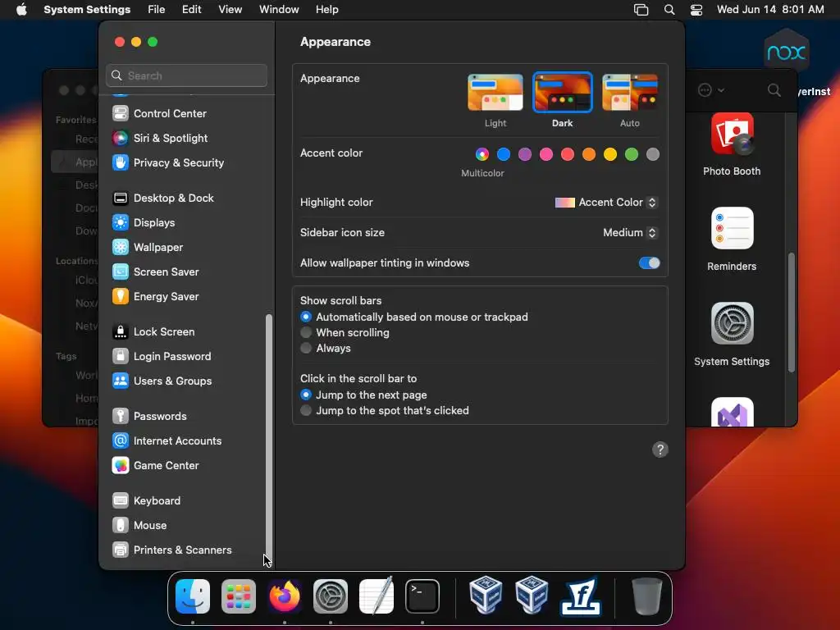Viewport: 840px width, 630px height.
Task: Open the Apple menu
Action: click(21, 10)
